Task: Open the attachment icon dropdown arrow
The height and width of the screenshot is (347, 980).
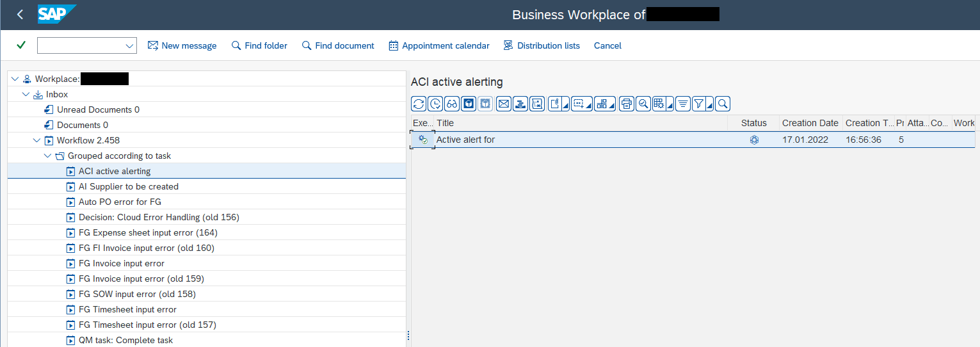Action: click(x=565, y=104)
